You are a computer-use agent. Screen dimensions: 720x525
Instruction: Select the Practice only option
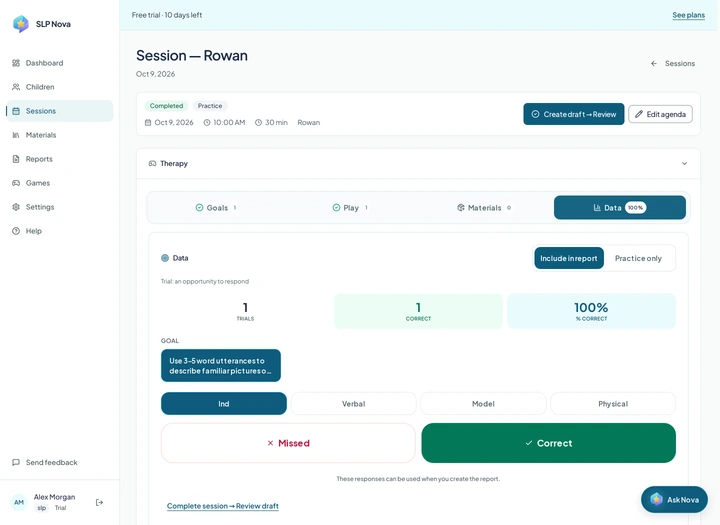tap(638, 258)
